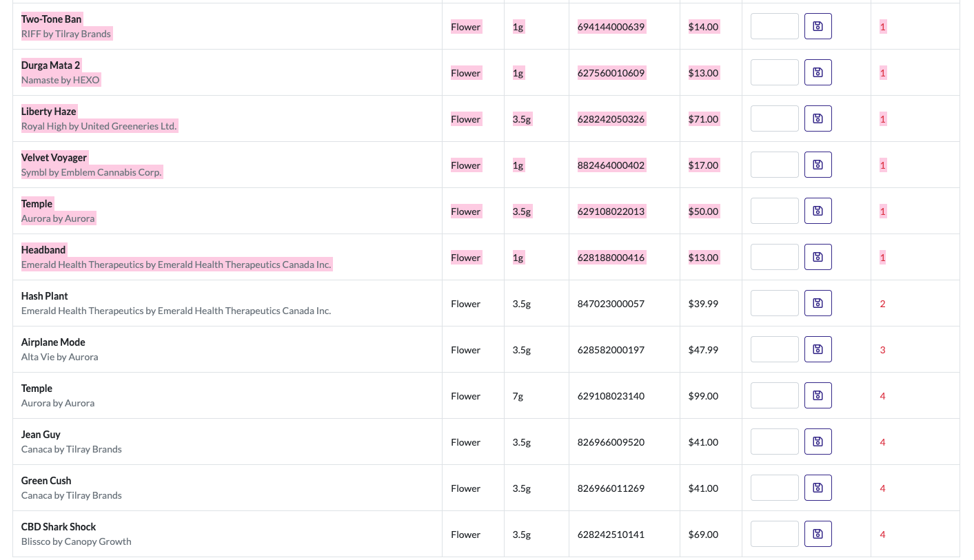Click quantity input for Airplane Mode
The height and width of the screenshot is (560, 974).
click(x=774, y=349)
